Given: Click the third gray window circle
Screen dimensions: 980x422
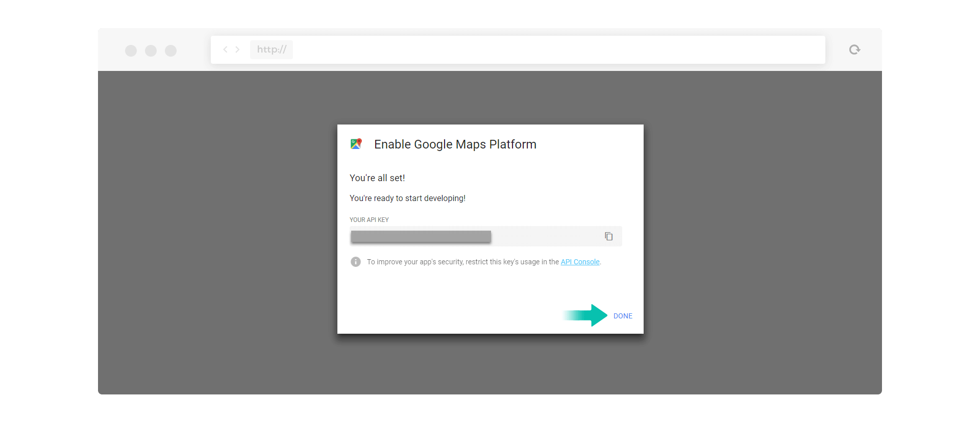Looking at the screenshot, I should pos(170,51).
